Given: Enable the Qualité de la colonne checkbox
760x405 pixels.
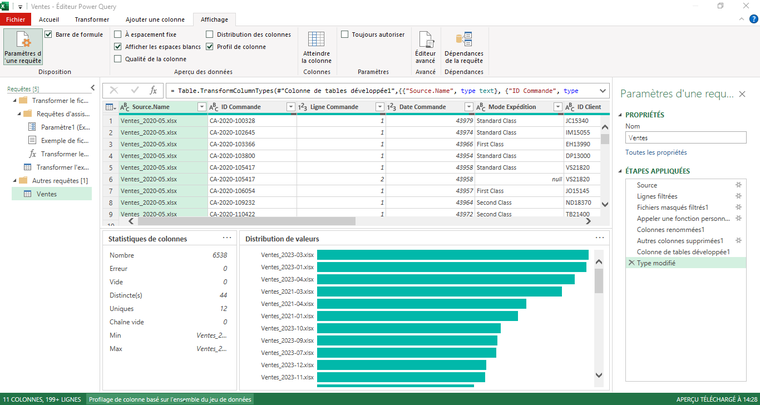Looking at the screenshot, I should [x=118, y=59].
